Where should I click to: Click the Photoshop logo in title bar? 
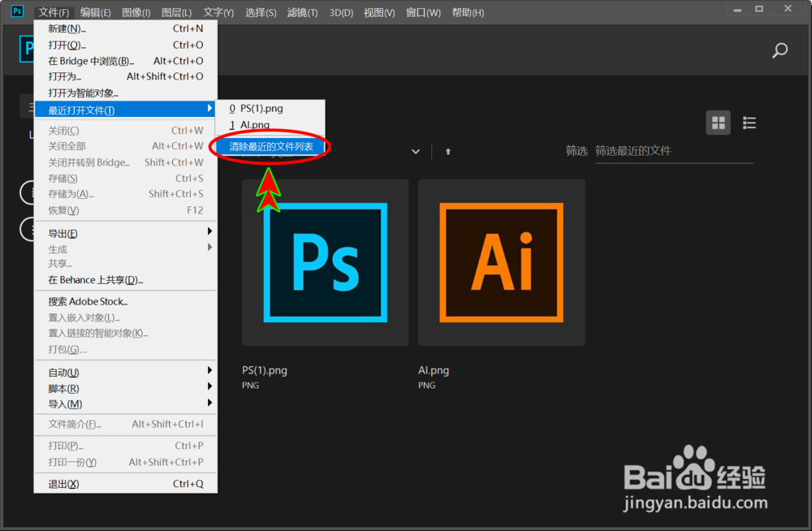(x=17, y=11)
